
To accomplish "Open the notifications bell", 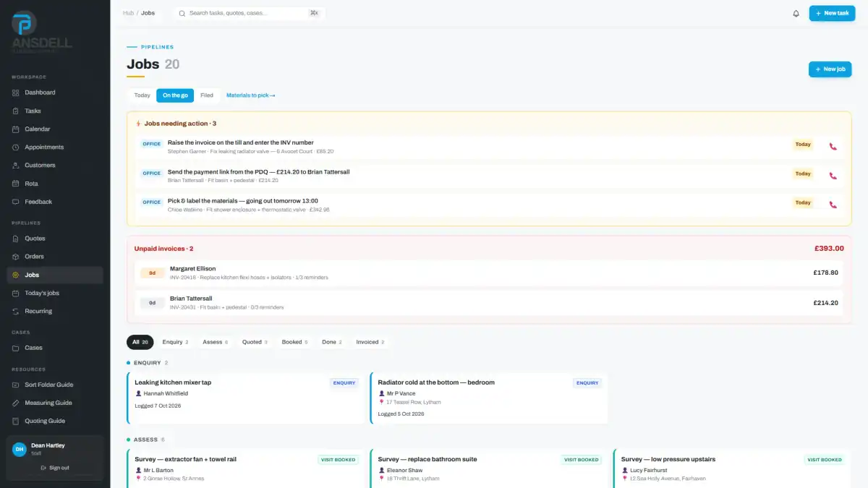I will pos(796,13).
